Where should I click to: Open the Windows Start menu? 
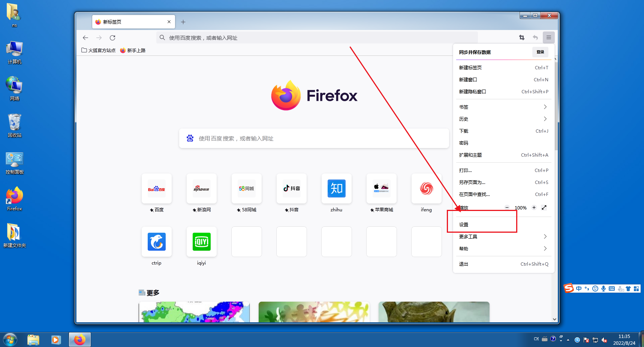click(x=10, y=340)
